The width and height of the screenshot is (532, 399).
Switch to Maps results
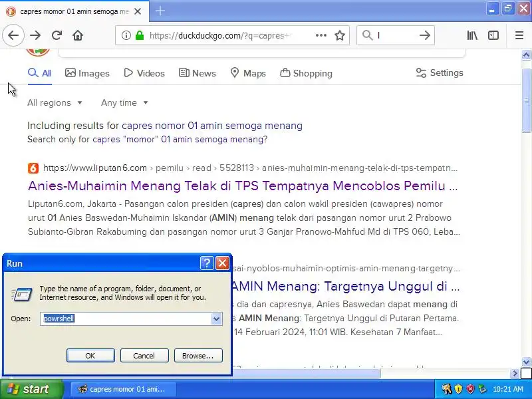tap(248, 73)
